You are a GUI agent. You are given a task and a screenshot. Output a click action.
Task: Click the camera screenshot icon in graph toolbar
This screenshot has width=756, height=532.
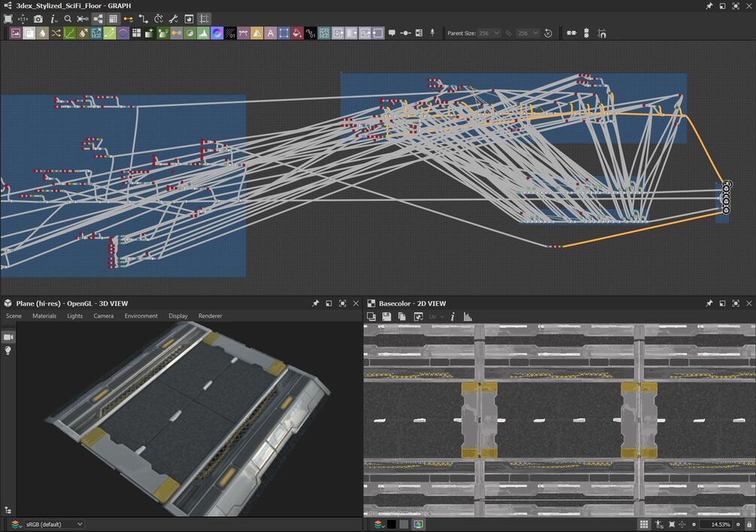click(38, 19)
